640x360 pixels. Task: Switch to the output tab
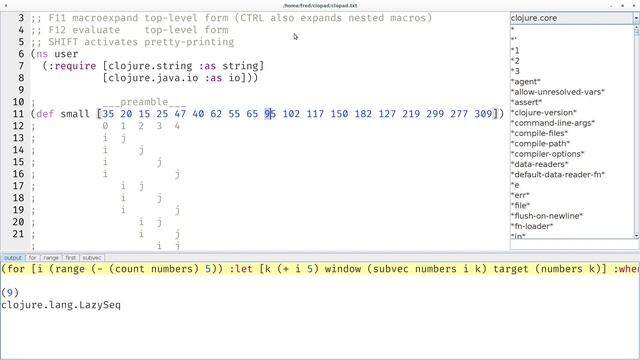pyautogui.click(x=13, y=258)
